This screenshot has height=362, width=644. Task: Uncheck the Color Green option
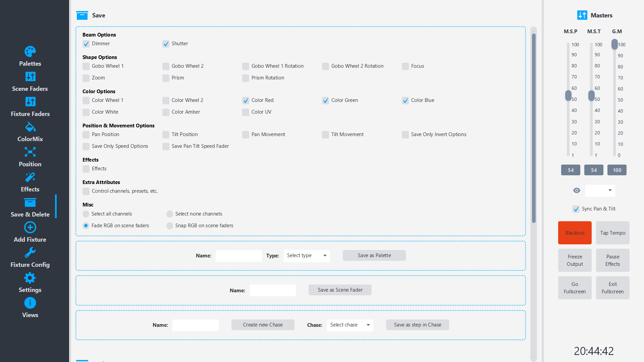tap(325, 100)
